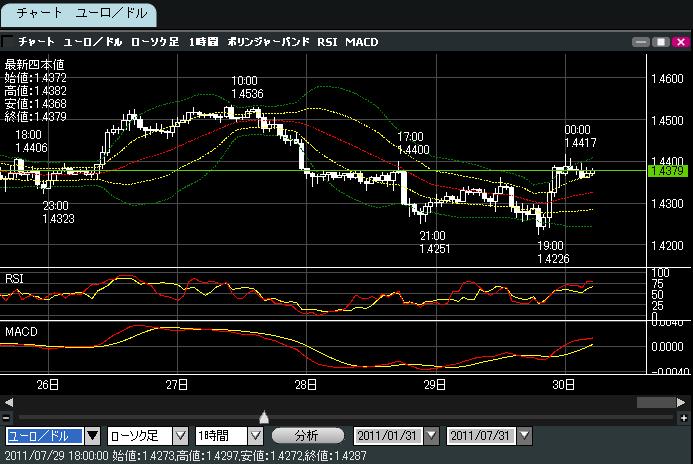Open the 2011/07/31 end date picker
The height and width of the screenshot is (464, 693).
pos(524,436)
